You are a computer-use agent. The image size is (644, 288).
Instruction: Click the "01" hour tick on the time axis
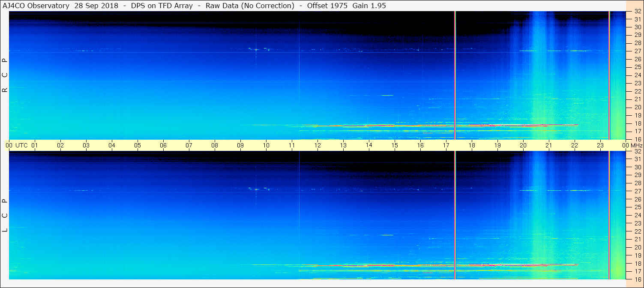click(x=35, y=145)
